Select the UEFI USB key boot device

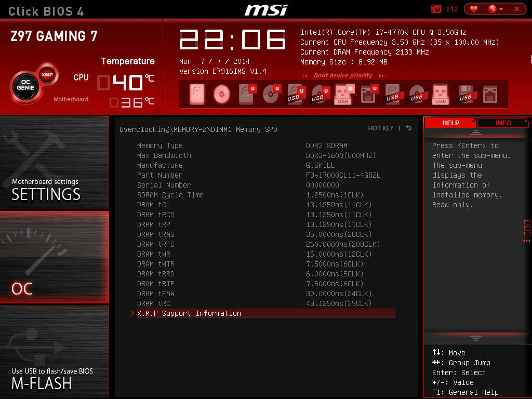[344, 94]
